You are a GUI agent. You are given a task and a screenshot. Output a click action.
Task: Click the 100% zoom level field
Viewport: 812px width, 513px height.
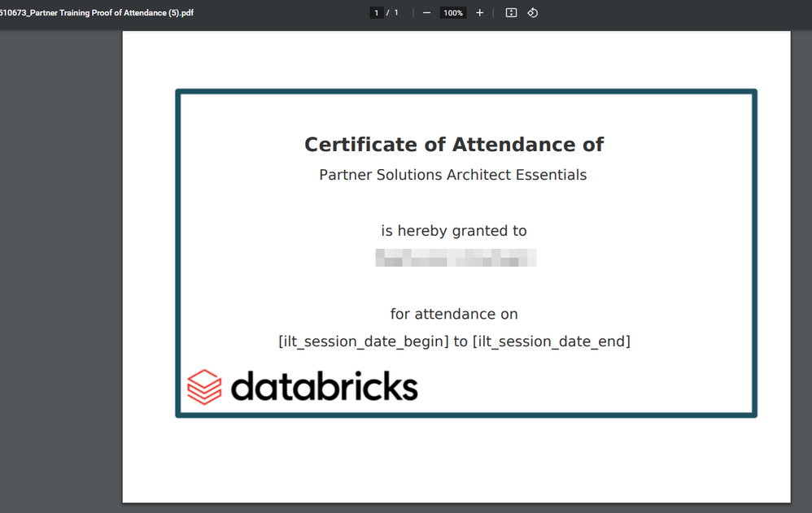pyautogui.click(x=452, y=13)
